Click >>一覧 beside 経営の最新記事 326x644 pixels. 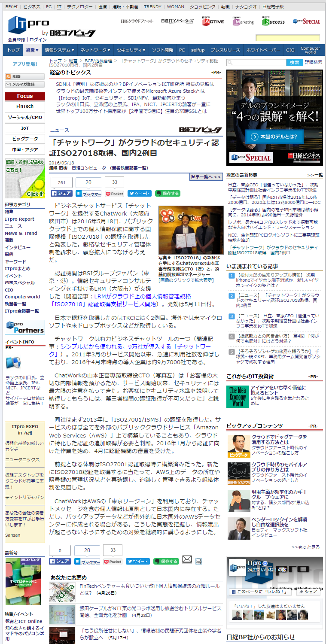(315, 175)
